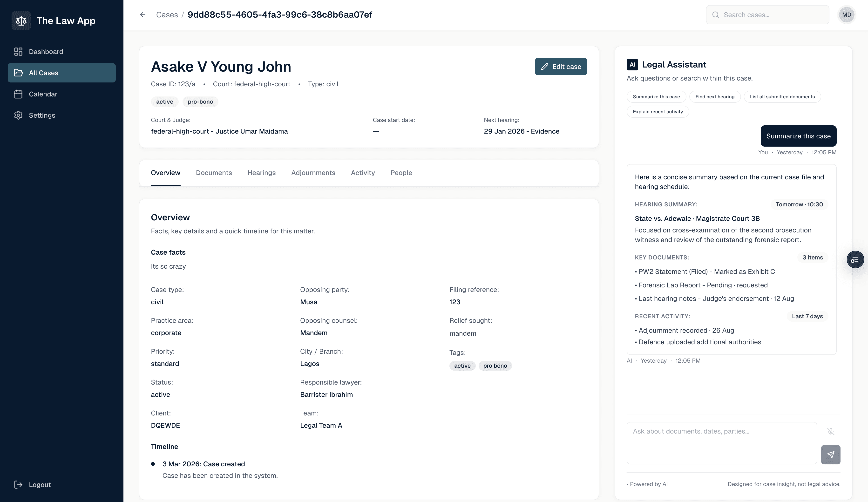Click Explain recent activity chip
This screenshot has width=868, height=502.
tap(658, 112)
